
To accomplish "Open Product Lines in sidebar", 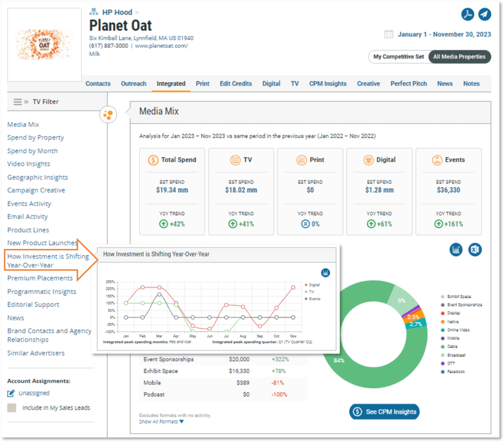I will (28, 230).
